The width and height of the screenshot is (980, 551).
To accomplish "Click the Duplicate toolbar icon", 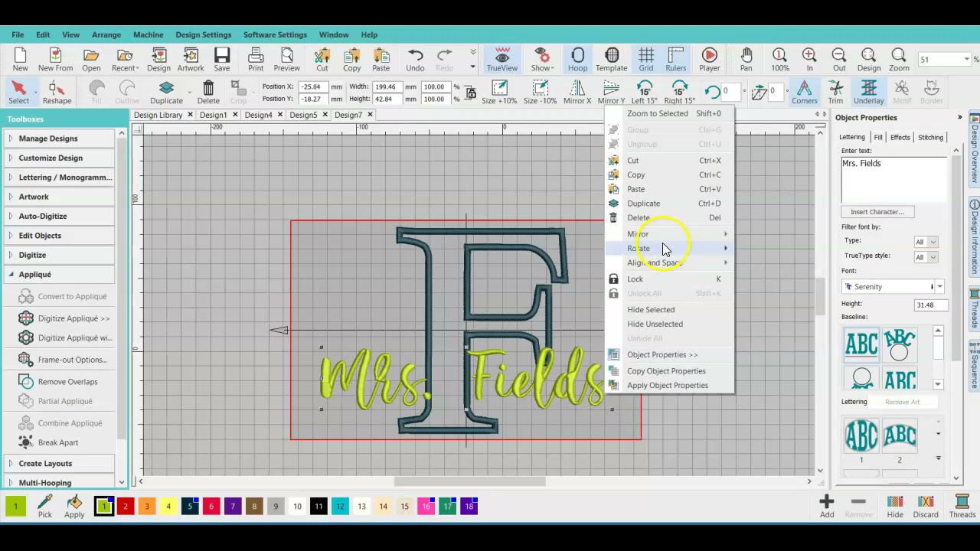I will [x=166, y=93].
